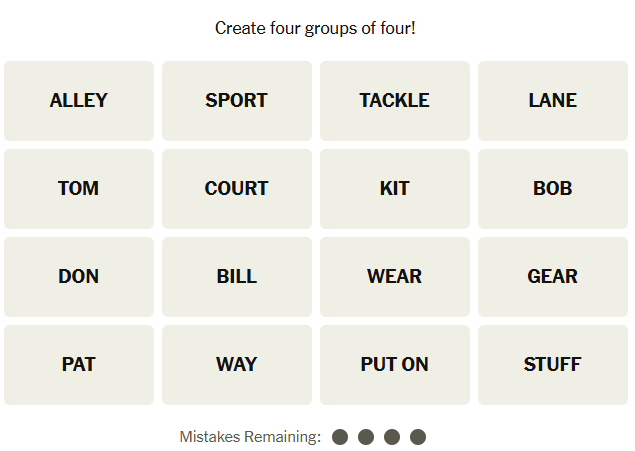
Task: Choose the PAT word tile
Action: coord(79,365)
